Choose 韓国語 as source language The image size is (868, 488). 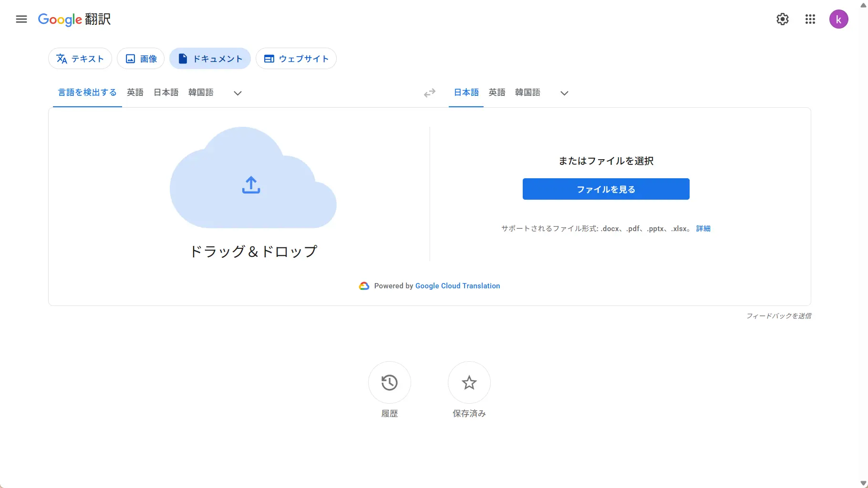pos(201,92)
